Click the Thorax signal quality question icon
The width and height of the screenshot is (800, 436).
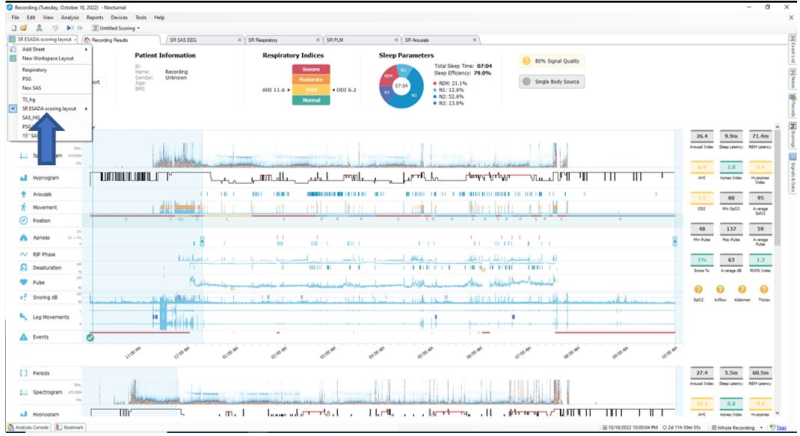[764, 290]
